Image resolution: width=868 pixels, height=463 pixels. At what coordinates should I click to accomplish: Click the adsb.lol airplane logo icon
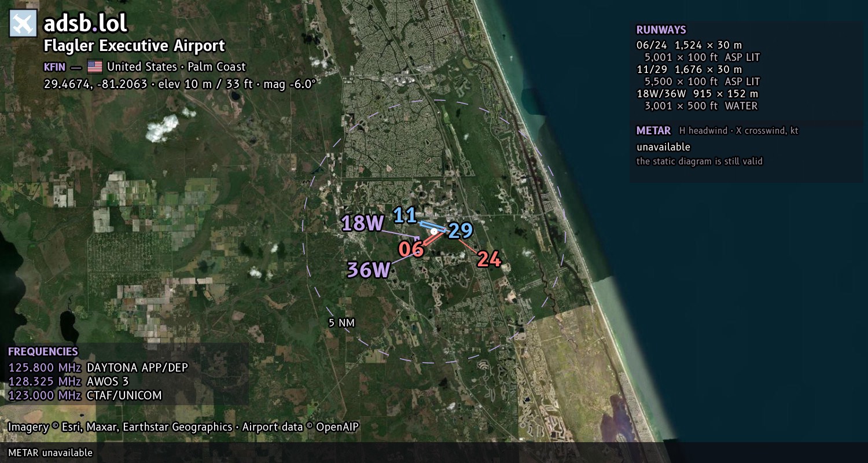23,24
